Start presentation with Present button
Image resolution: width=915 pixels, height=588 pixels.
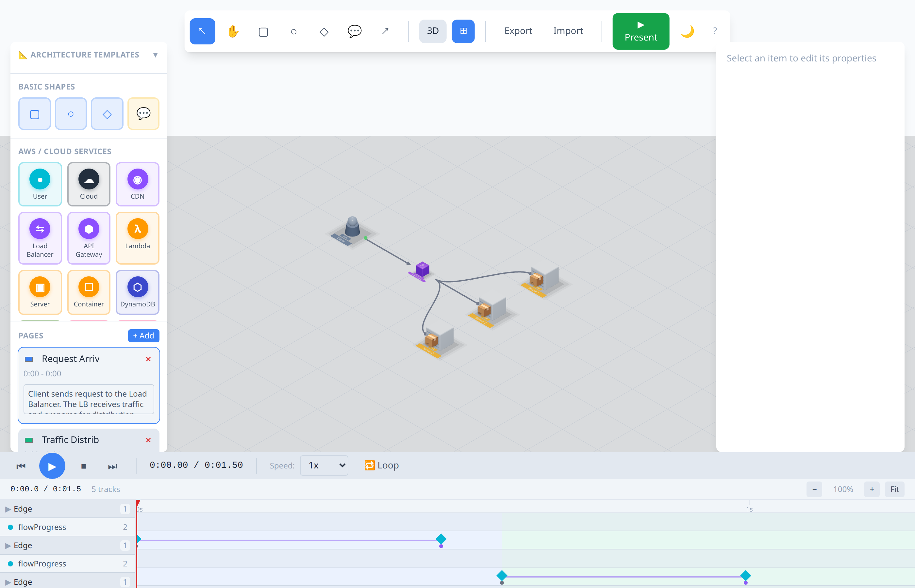[x=641, y=31]
